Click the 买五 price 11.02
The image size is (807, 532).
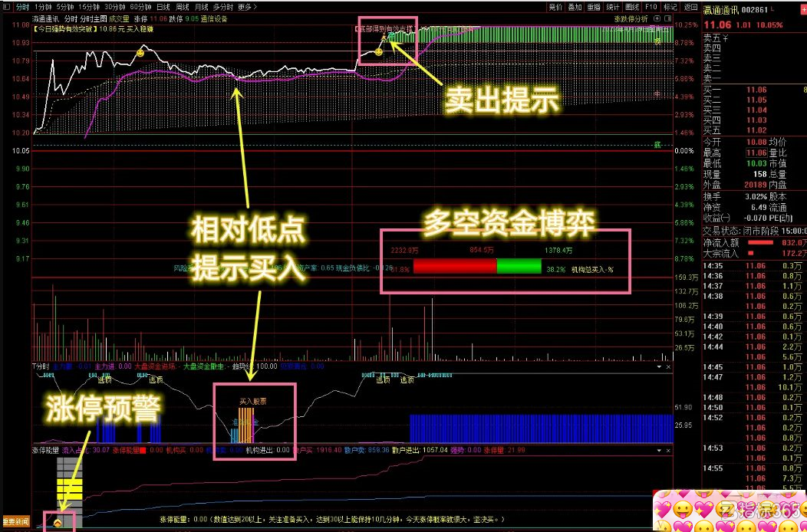(x=756, y=130)
